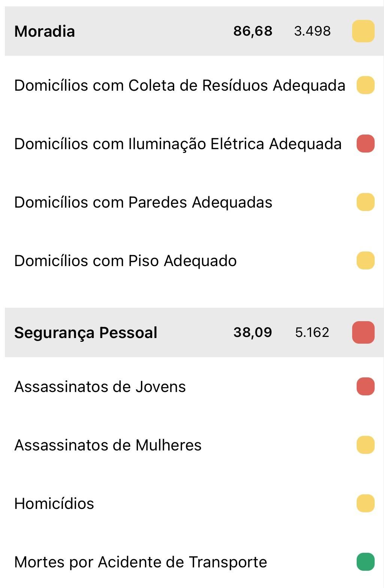Click red indicator beside Segurança Pessoal header
The image size is (384, 588).
pos(363,332)
